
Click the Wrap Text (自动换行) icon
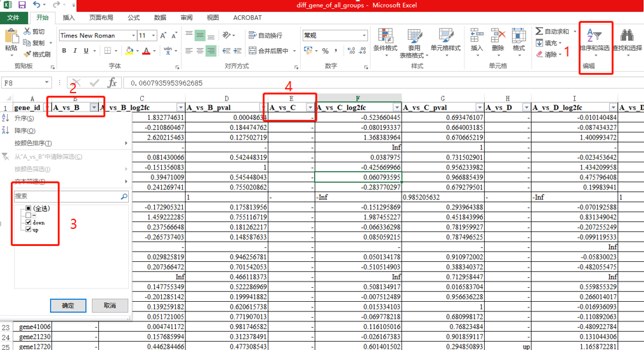tap(253, 36)
